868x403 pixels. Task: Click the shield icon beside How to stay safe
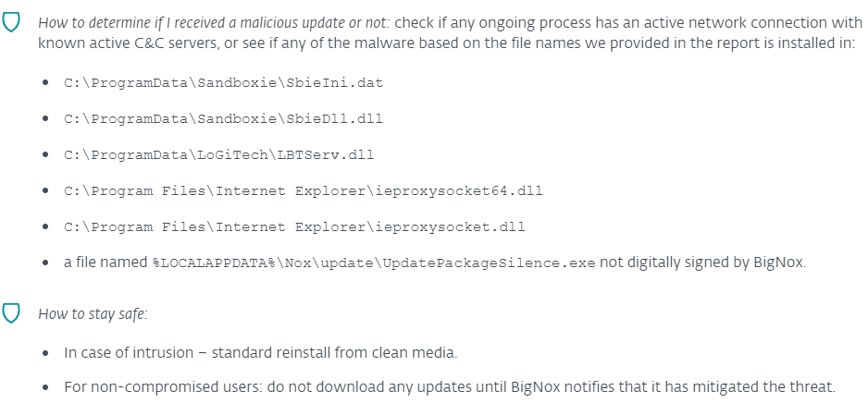pos(12,314)
